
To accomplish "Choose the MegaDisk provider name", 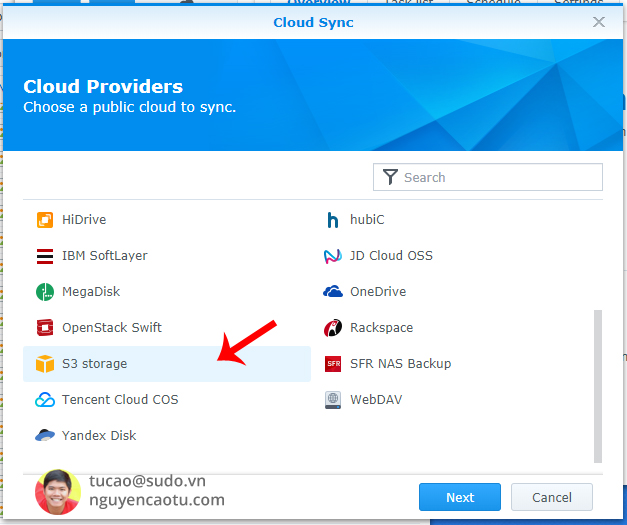I will pos(91,291).
